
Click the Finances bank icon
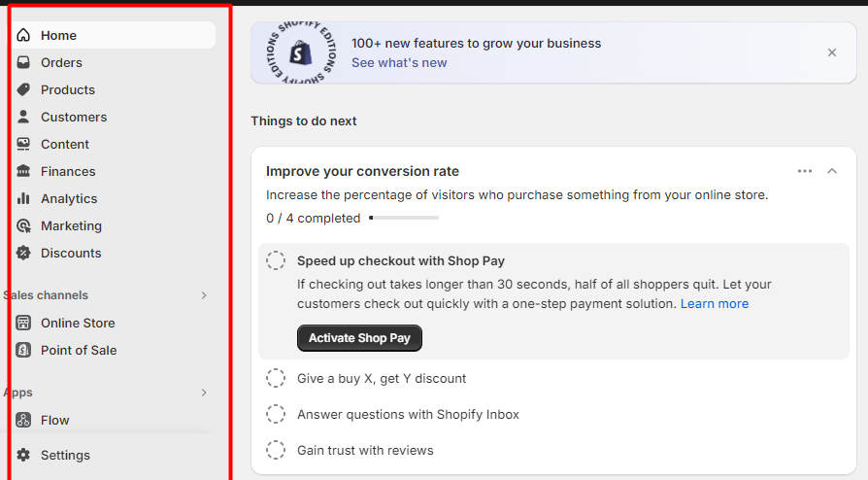tap(23, 171)
